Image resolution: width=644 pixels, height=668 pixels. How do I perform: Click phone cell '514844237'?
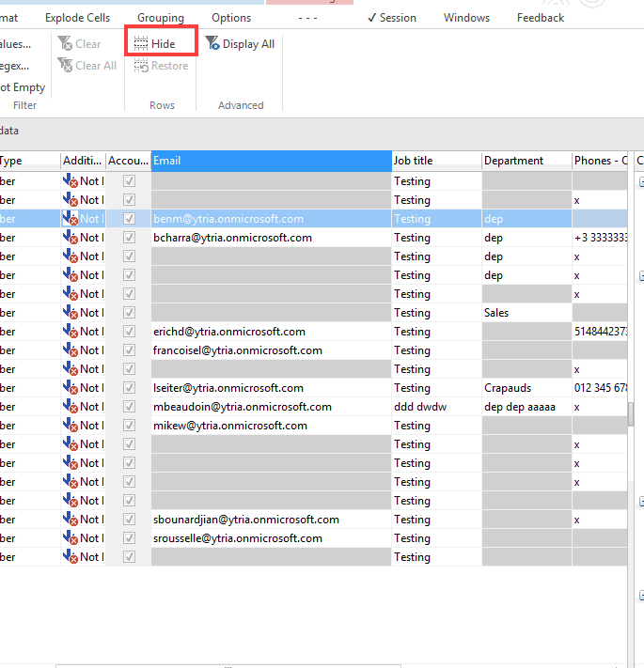tap(601, 332)
